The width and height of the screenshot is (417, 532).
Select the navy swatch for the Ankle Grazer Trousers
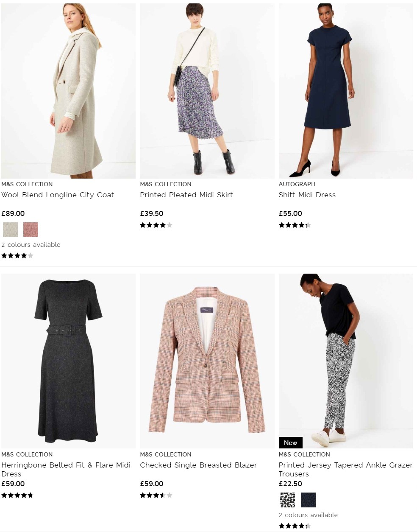(x=308, y=500)
